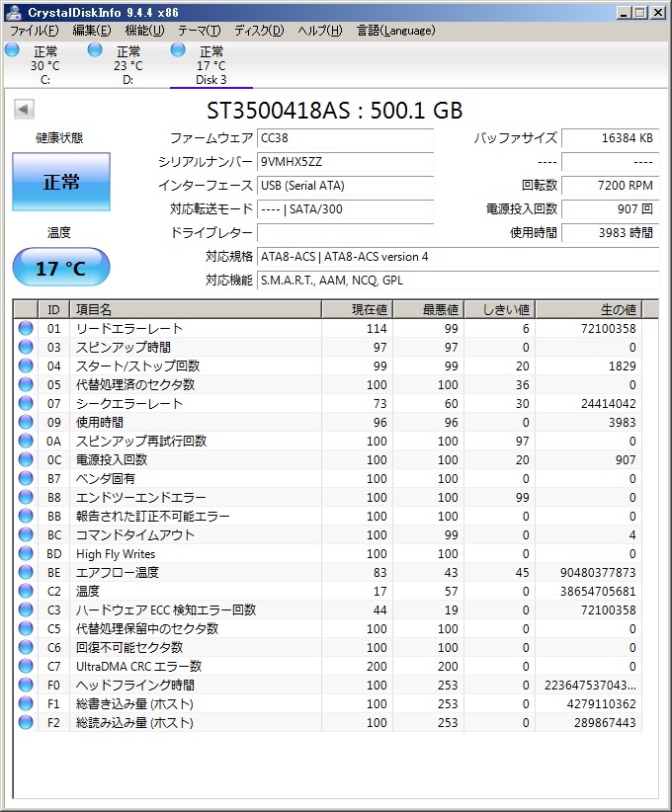The image size is (672, 812).
Task: Open the ディスク(D) menu
Action: click(x=259, y=31)
